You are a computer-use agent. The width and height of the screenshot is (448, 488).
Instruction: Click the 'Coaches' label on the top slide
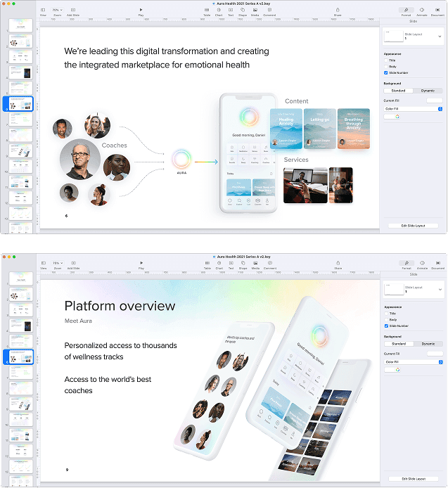coord(114,146)
